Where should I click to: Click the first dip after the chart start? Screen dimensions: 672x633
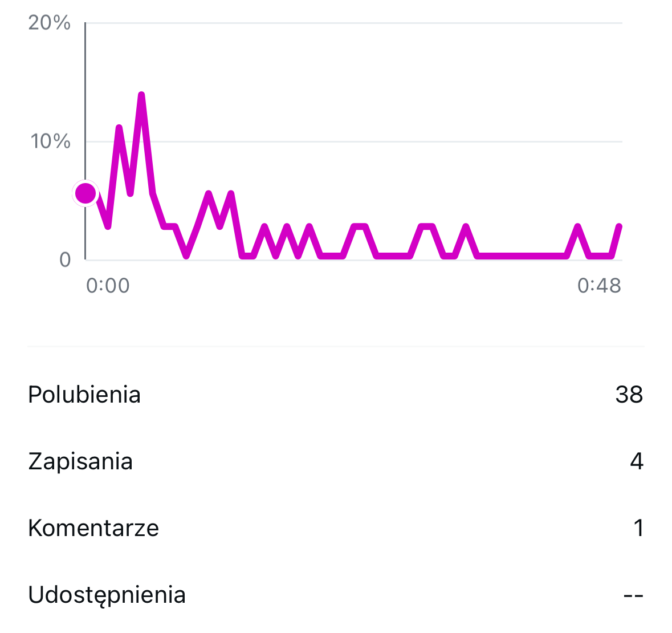click(108, 226)
